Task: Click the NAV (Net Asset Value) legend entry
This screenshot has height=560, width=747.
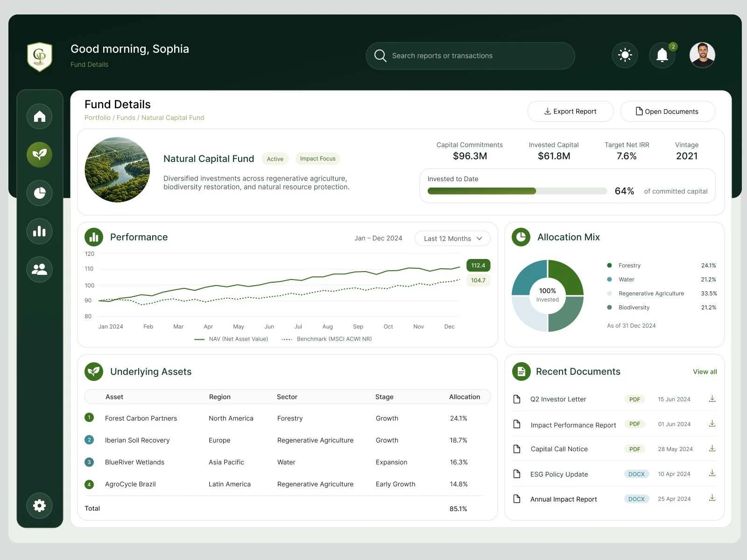Action: coord(231,339)
